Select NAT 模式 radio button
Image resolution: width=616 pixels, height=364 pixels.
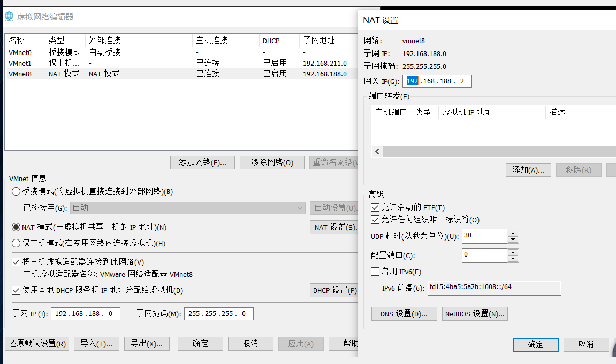tap(16, 228)
